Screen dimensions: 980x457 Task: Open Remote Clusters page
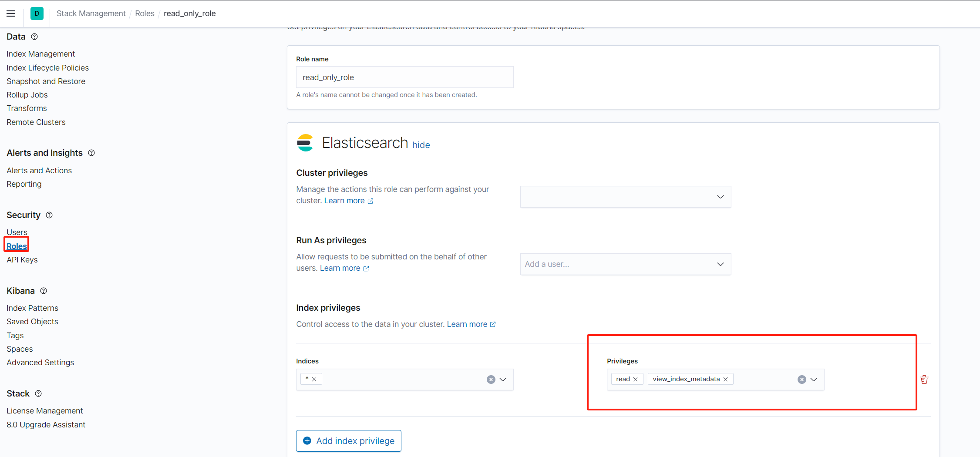[36, 122]
